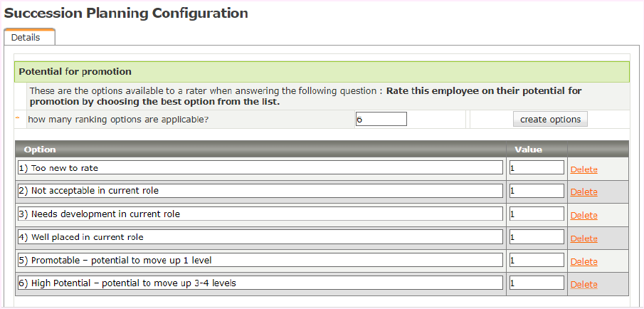
Task: Click the Value field for option 1
Action: (537, 168)
